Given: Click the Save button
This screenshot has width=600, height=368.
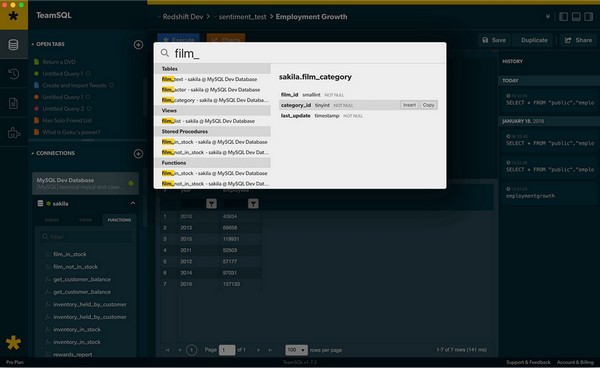Looking at the screenshot, I should [x=494, y=40].
